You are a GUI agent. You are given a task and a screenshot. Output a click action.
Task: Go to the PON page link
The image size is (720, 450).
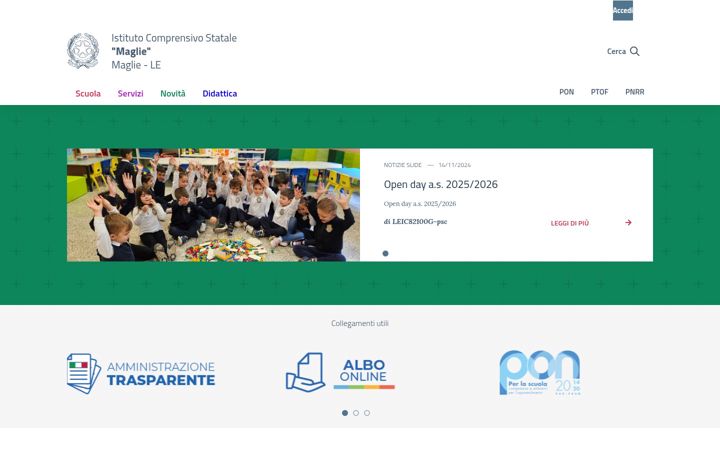pos(566,92)
